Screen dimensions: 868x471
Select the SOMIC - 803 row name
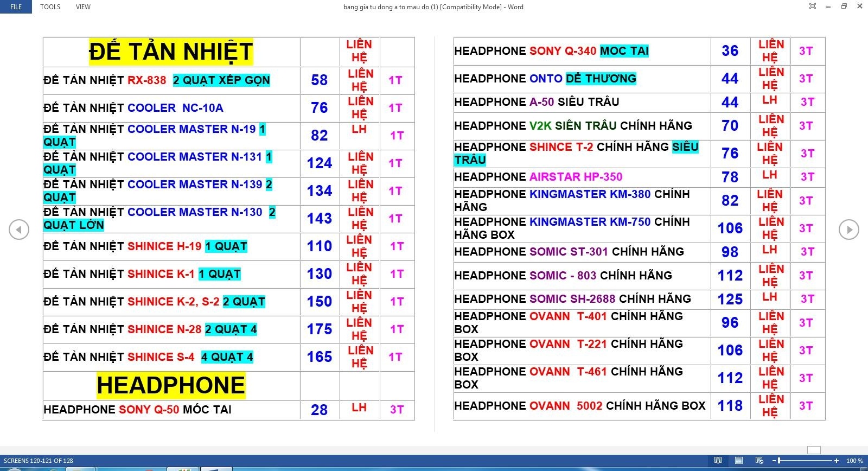tap(563, 276)
